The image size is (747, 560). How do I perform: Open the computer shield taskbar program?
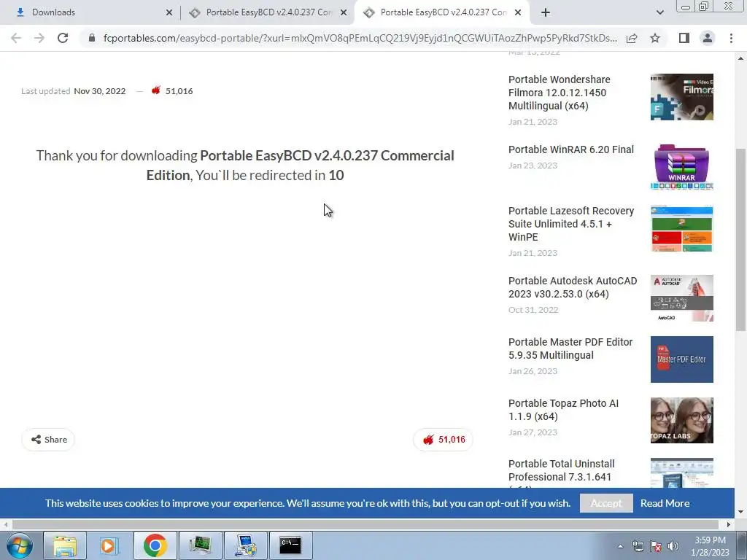245,545
